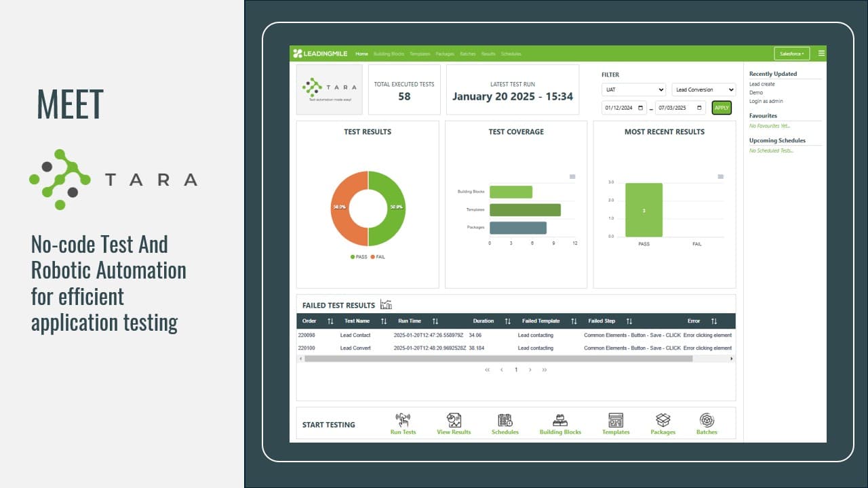Screen dimensions: 868x488
Task: Click the green PASS donut segment
Action: pyautogui.click(x=397, y=208)
